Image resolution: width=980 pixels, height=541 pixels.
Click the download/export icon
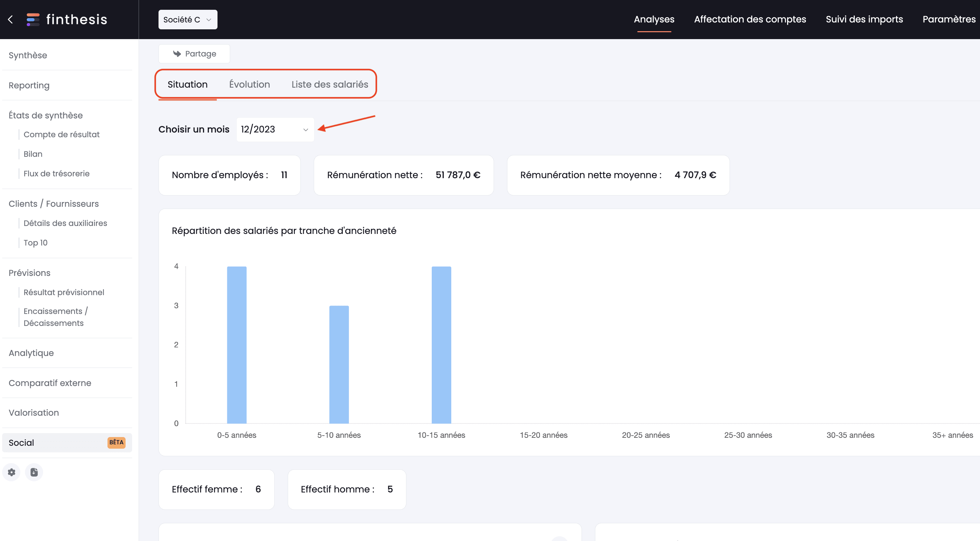(x=34, y=472)
